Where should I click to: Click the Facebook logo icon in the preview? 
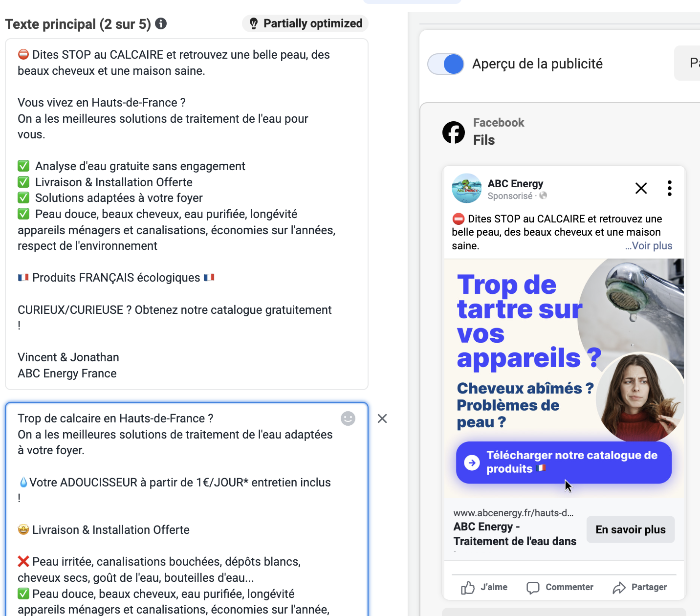(x=454, y=132)
